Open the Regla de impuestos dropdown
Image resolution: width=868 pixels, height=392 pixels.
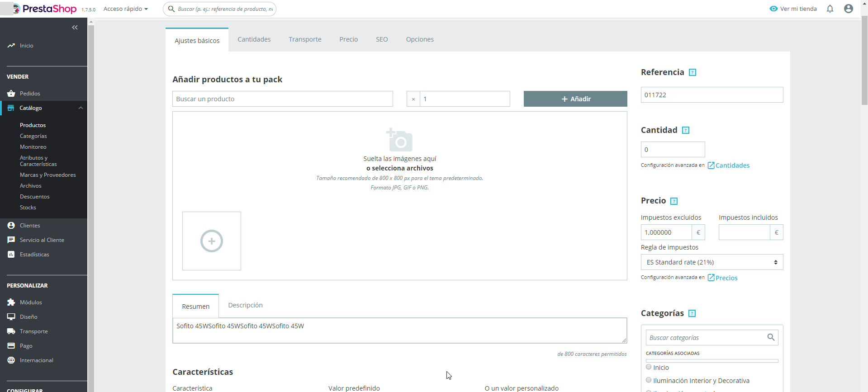pos(712,262)
